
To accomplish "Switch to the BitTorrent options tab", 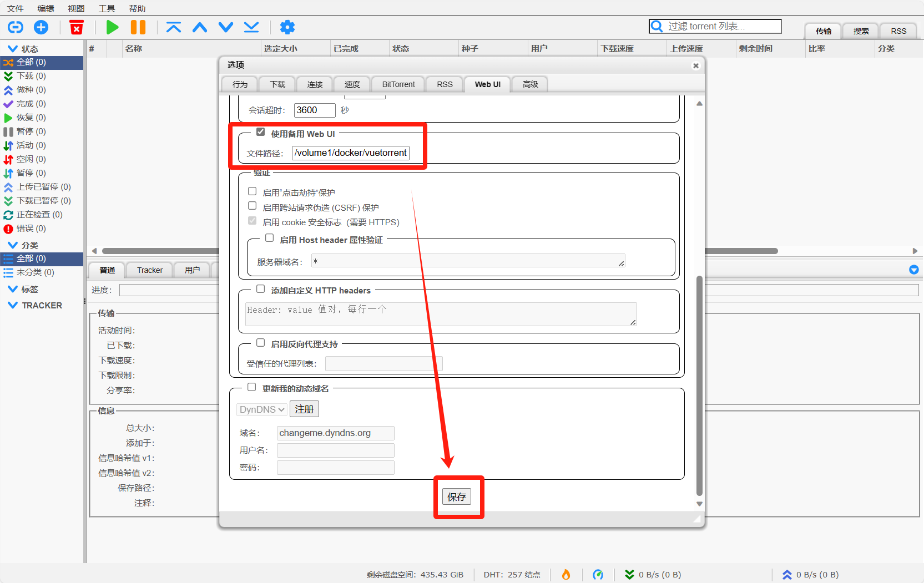I will click(398, 84).
